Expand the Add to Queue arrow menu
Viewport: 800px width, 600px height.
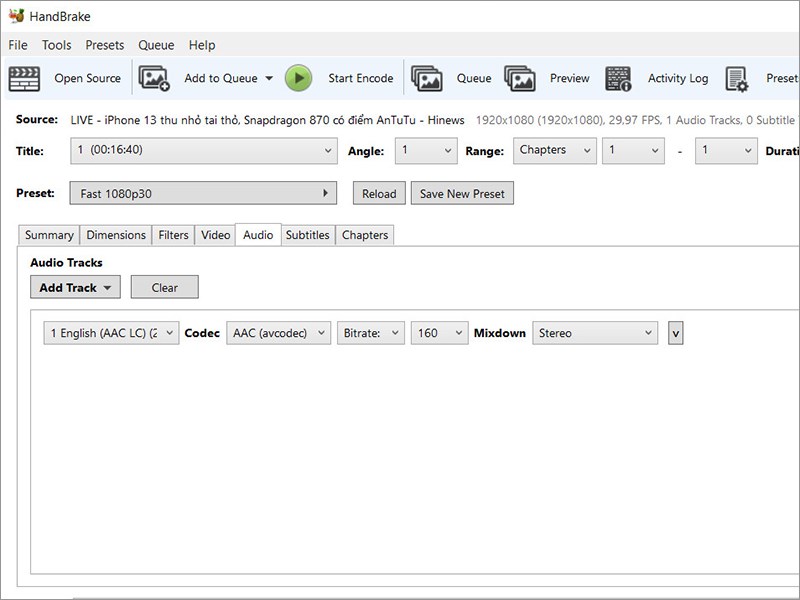tap(269, 79)
